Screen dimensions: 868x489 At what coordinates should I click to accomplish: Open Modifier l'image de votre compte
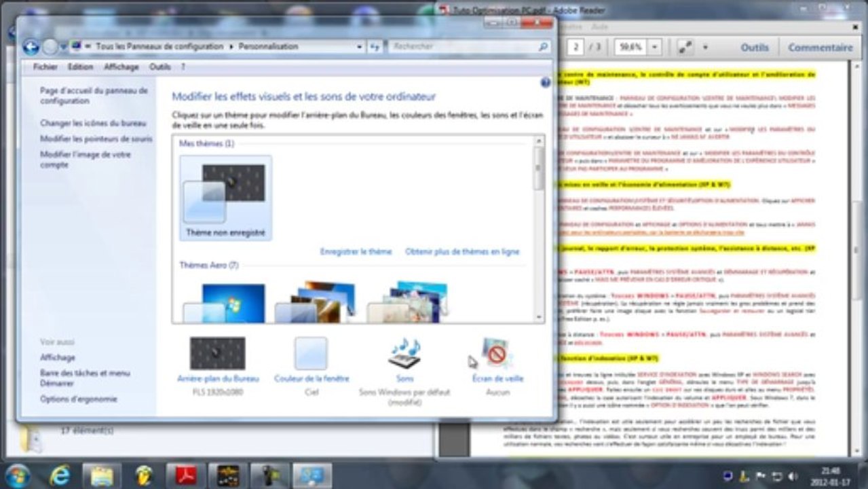[86, 160]
